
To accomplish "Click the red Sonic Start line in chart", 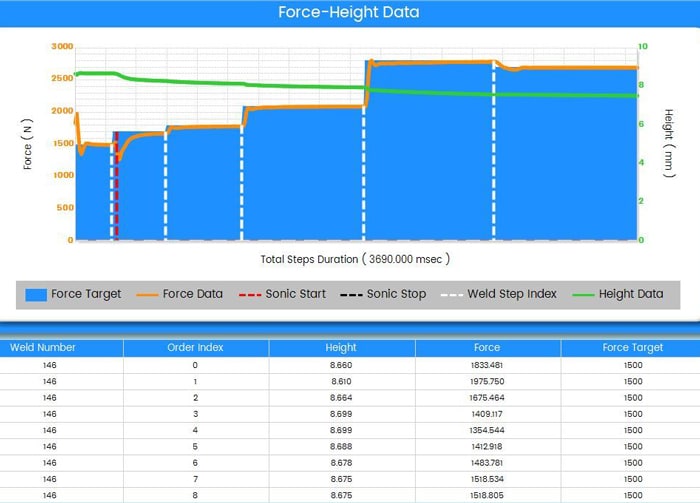I will tap(117, 190).
